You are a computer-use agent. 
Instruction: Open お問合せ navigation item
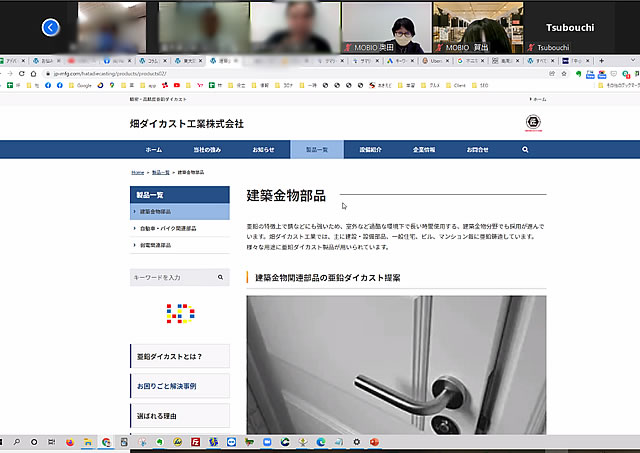pyautogui.click(x=478, y=150)
